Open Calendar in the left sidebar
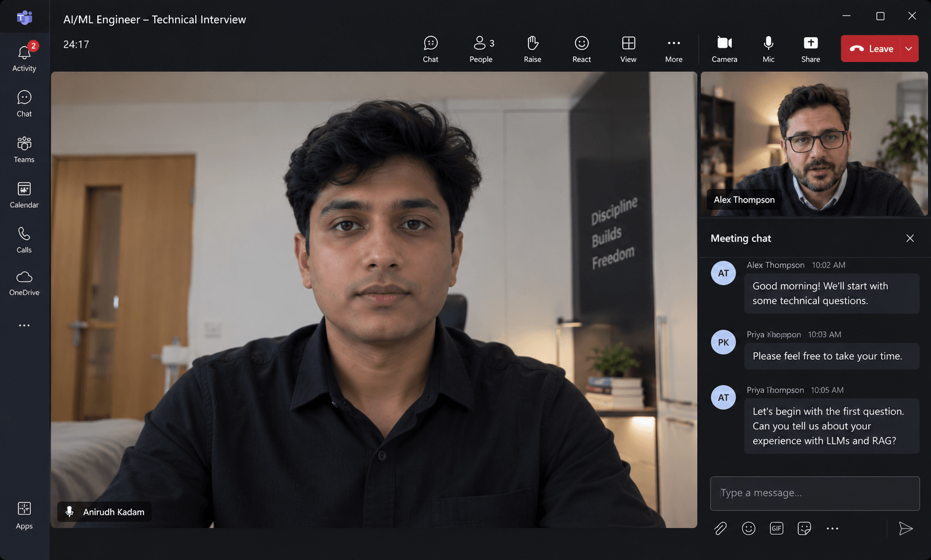 click(x=24, y=195)
